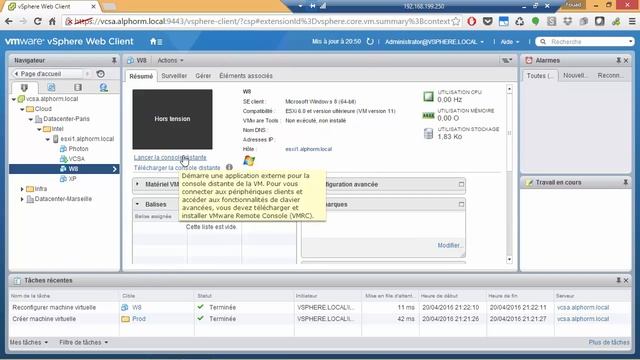The image size is (640, 360).
Task: Pin the Travail en cours panel
Action: click(626, 182)
